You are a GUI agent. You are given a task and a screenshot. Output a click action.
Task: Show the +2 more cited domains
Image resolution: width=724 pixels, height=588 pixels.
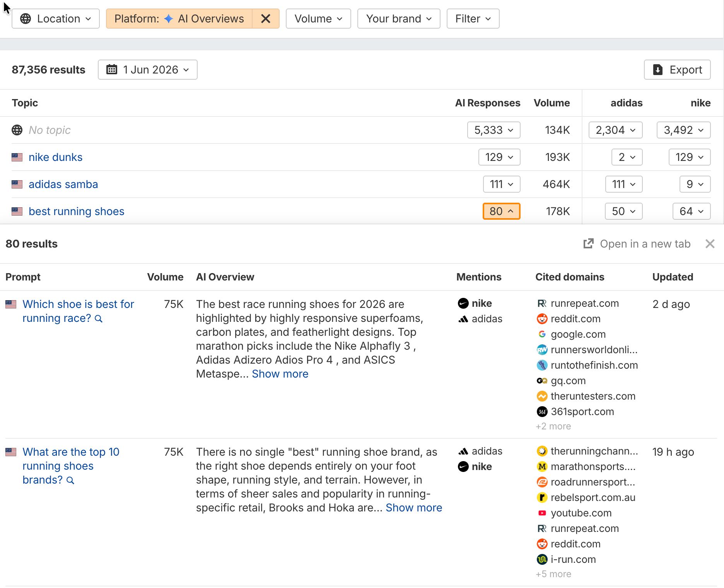(x=553, y=426)
